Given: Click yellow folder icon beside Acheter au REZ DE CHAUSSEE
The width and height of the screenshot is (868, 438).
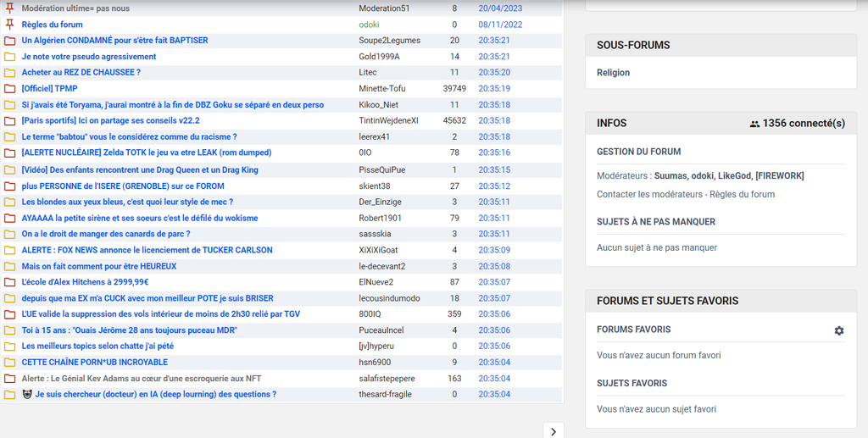Looking at the screenshot, I should click(10, 73).
